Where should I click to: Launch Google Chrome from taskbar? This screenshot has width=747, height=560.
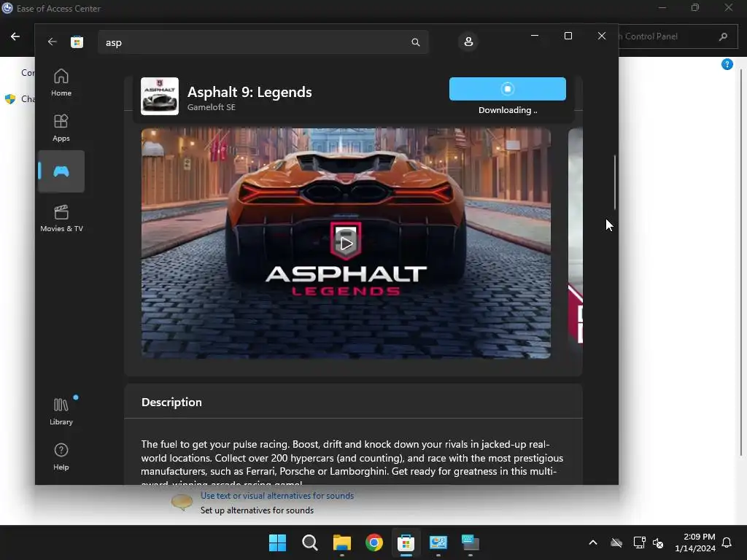pos(374,542)
